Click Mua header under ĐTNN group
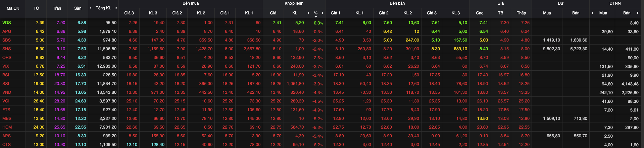644x148 pixels. tap(603, 13)
